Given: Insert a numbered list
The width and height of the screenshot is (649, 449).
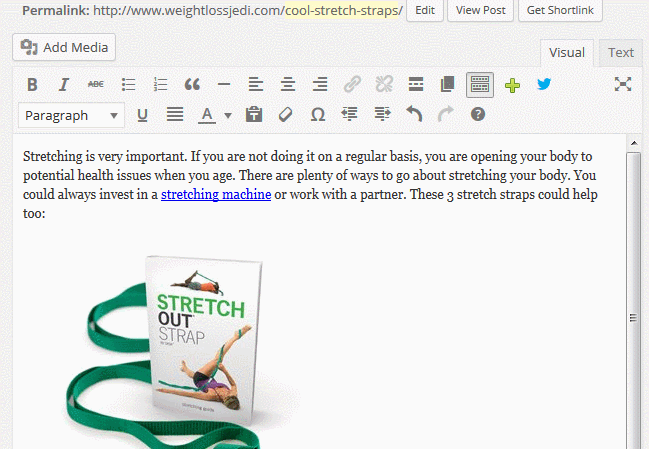Looking at the screenshot, I should pyautogui.click(x=160, y=85).
